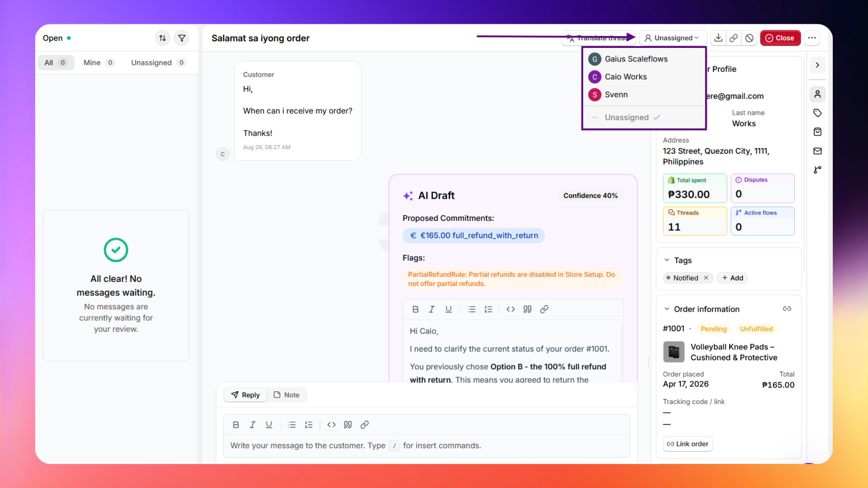Click the sort conversations icon
The height and width of the screenshot is (488, 868).
pos(162,38)
